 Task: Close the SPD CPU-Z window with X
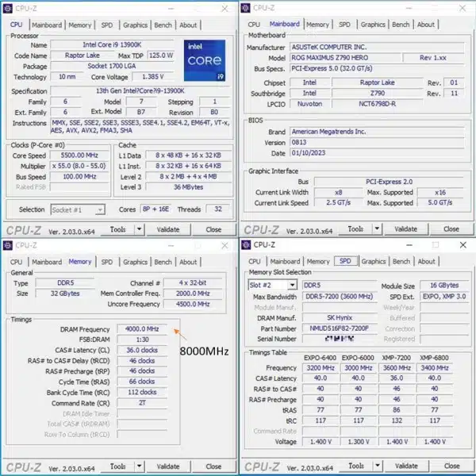[x=463, y=244]
